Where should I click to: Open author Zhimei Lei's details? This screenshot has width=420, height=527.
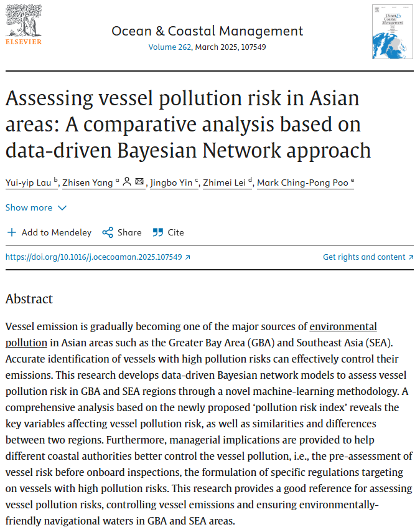(x=225, y=183)
